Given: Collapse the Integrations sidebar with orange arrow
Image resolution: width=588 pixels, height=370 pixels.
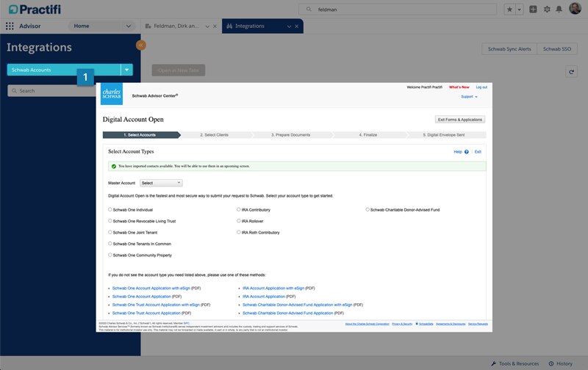Looking at the screenshot, I should click(140, 45).
